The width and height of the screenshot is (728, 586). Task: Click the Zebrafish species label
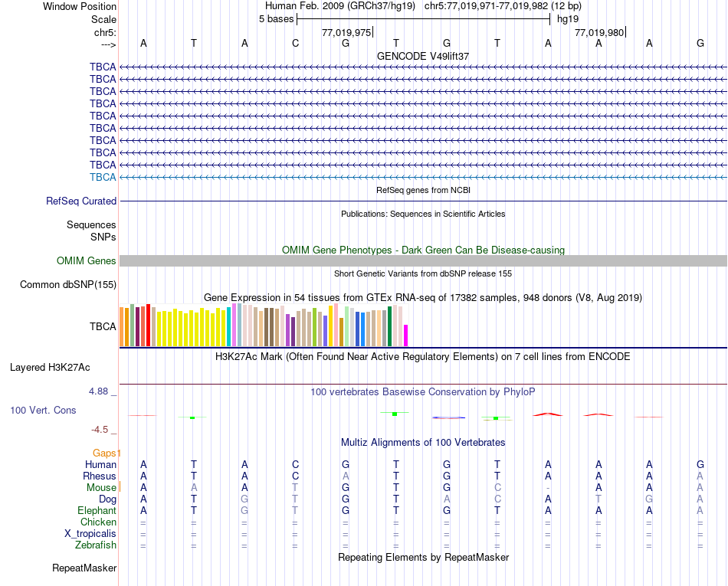pyautogui.click(x=96, y=545)
